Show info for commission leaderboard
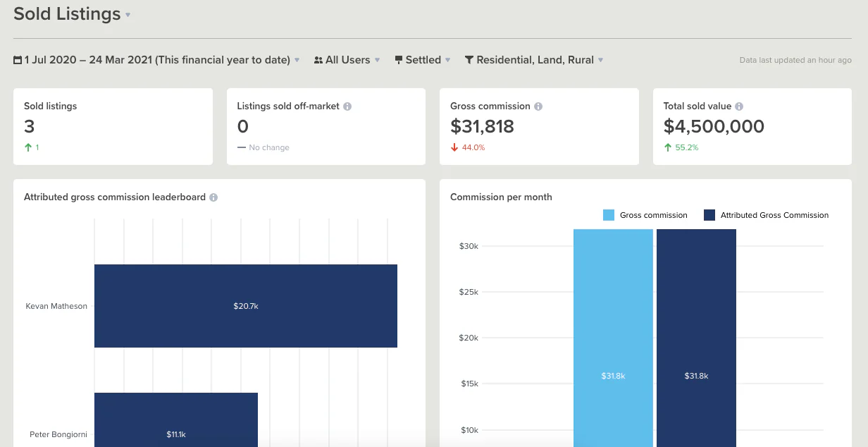The height and width of the screenshot is (447, 868). [x=213, y=197]
